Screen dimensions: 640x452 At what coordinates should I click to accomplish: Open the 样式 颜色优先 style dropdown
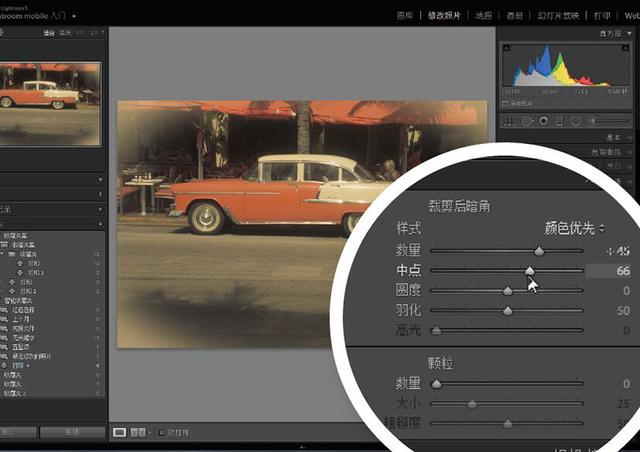[575, 229]
